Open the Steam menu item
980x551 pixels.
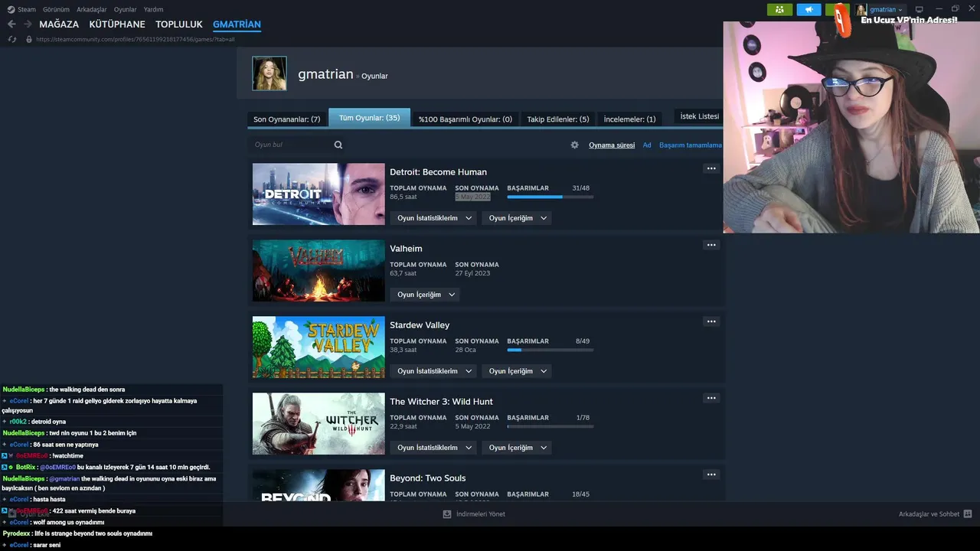click(27, 10)
